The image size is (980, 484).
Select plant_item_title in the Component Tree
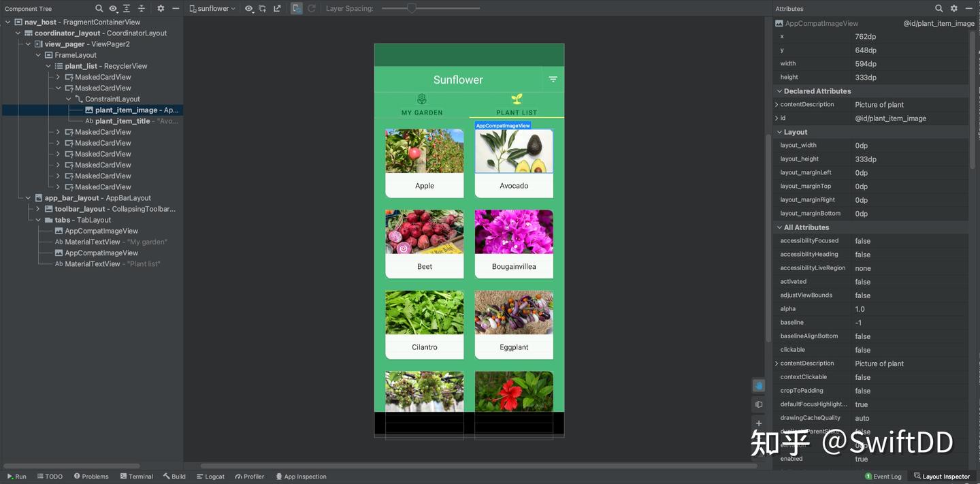[x=122, y=120]
